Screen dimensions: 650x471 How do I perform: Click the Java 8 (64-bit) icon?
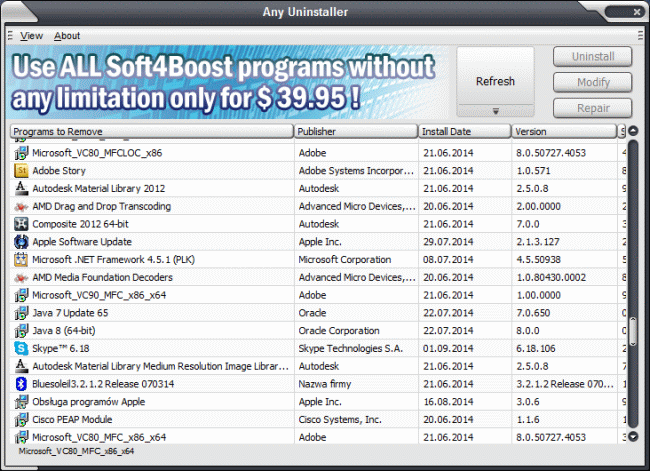tap(21, 331)
